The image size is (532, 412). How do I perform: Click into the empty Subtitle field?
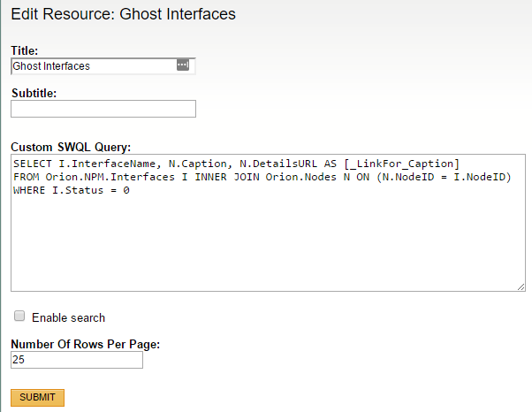pyautogui.click(x=103, y=109)
